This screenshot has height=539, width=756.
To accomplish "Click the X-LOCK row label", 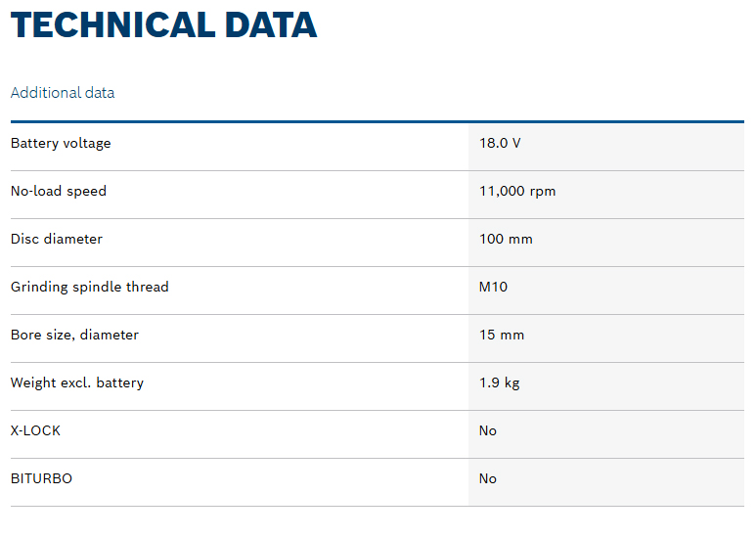I will (35, 431).
